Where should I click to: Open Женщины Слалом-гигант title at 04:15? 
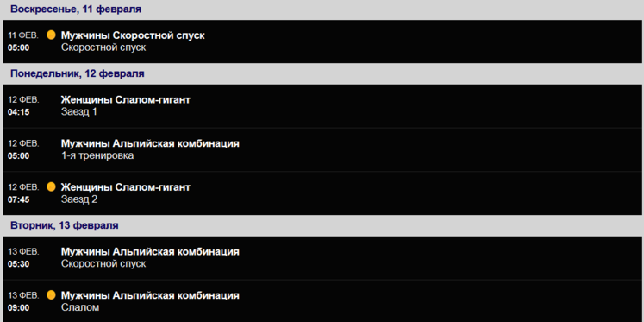[126, 99]
